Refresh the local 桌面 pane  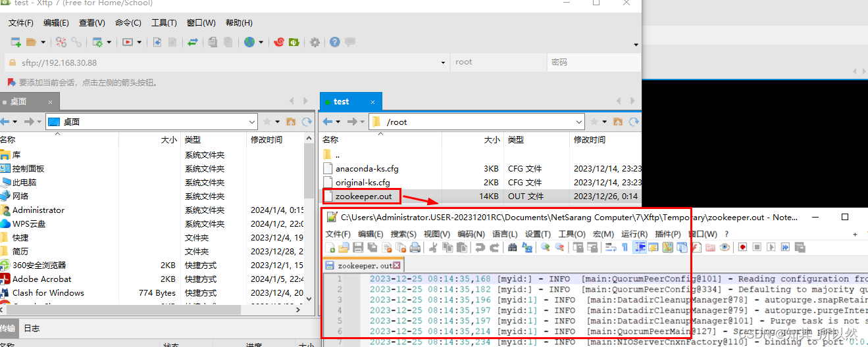[x=307, y=122]
